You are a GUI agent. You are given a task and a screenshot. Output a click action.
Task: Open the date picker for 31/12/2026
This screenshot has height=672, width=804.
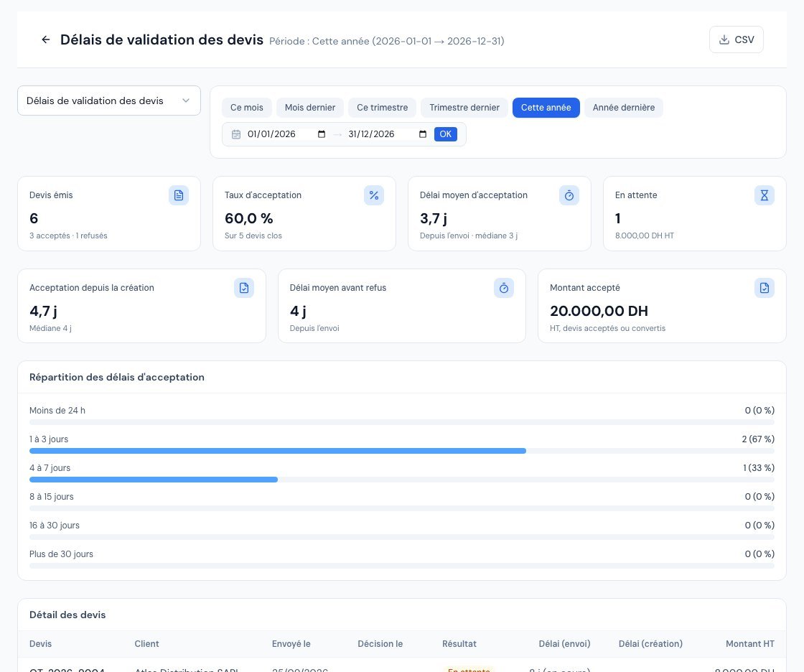(x=423, y=134)
